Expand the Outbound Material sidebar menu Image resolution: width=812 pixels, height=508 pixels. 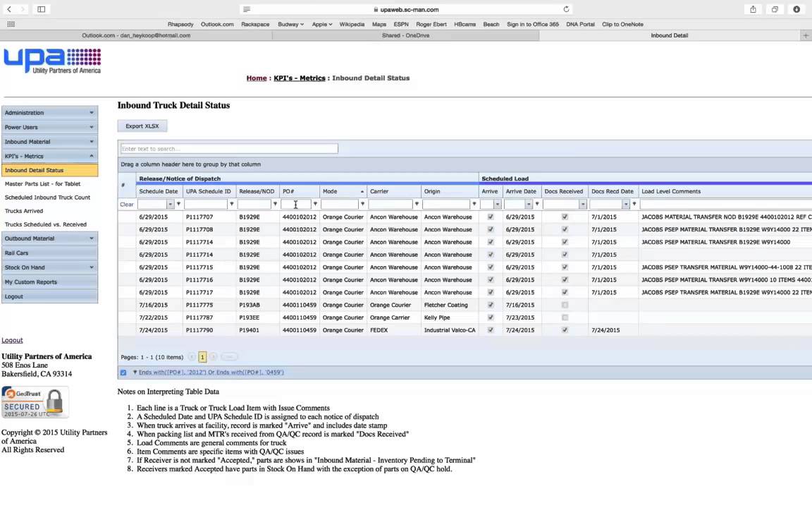(50, 238)
